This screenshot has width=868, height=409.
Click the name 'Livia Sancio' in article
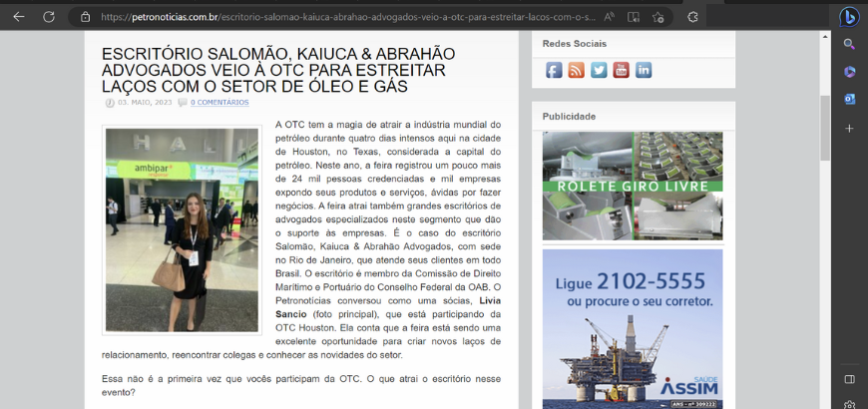[x=388, y=307]
